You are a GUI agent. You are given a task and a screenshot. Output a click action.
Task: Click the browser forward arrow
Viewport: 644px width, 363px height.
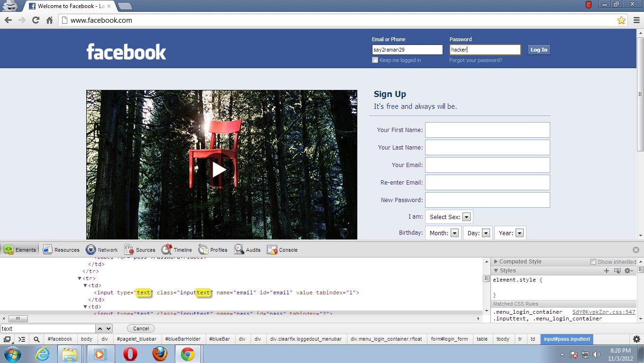click(x=22, y=20)
